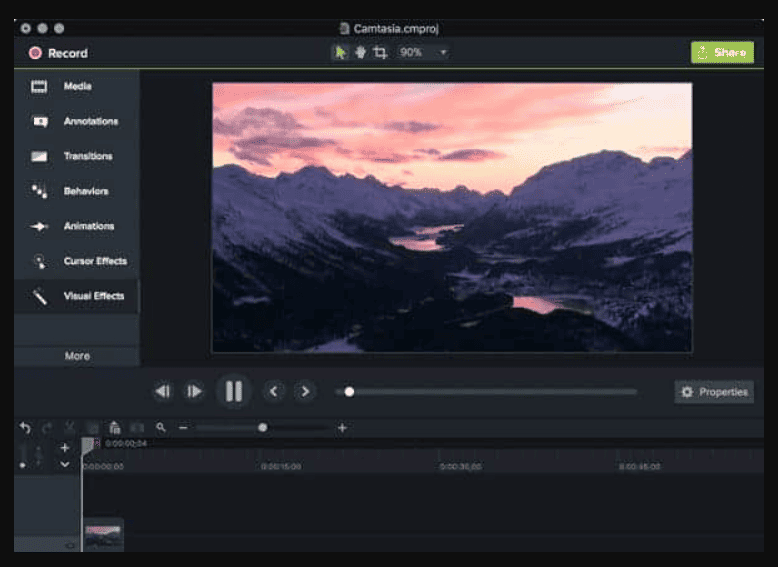Click the cut scissors icon in timeline toolbar
778x567 pixels.
tap(69, 428)
